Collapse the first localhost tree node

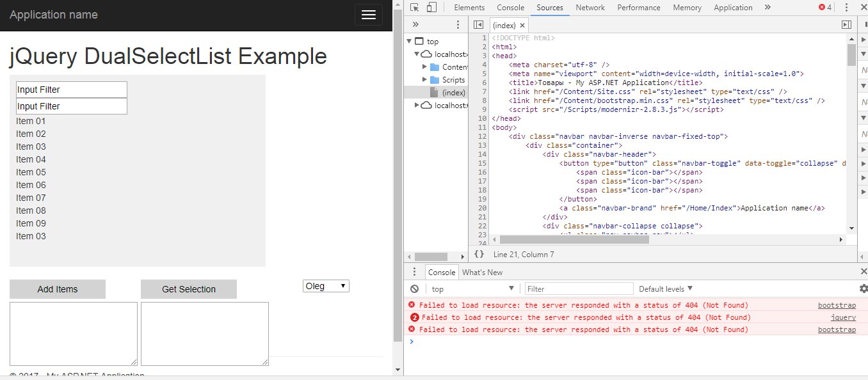pos(417,54)
